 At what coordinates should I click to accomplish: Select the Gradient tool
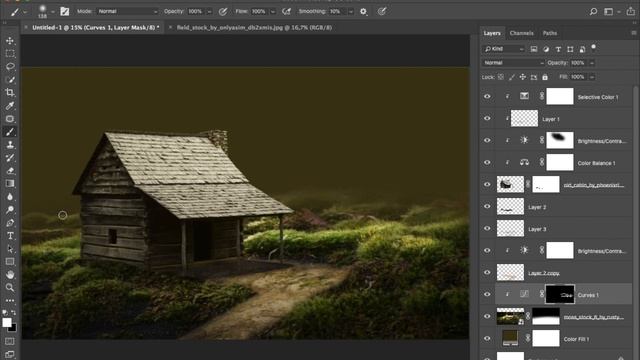tap(10, 184)
